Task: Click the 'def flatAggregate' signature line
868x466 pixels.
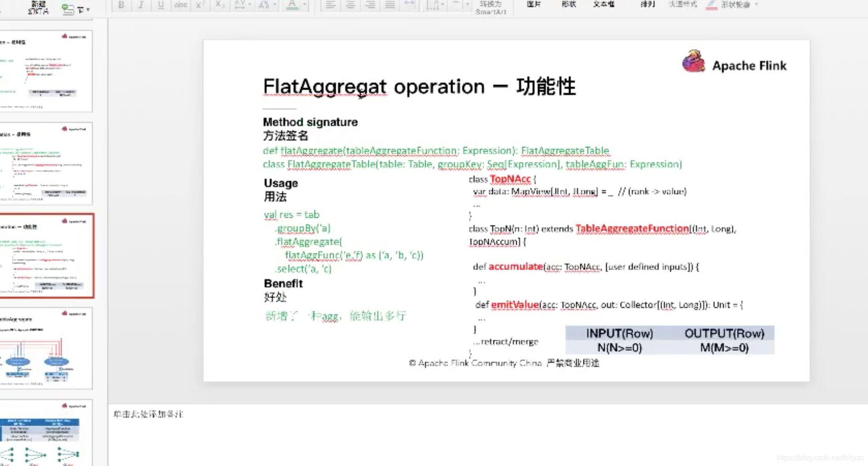Action: (x=436, y=151)
